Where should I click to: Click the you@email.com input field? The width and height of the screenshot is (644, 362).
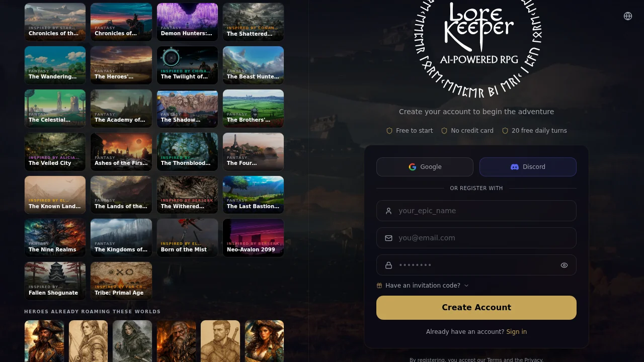click(476, 238)
